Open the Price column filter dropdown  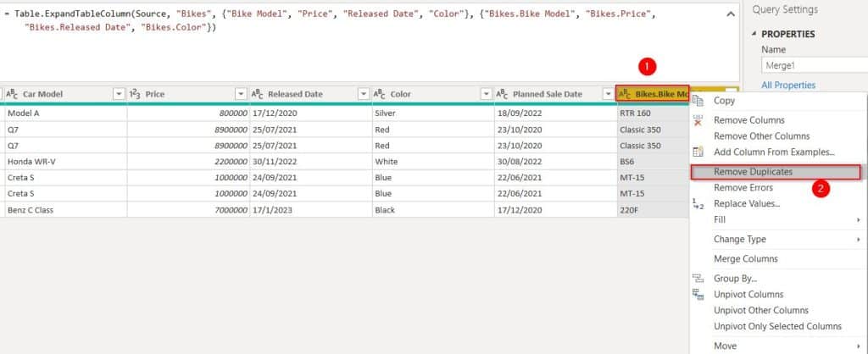tap(241, 94)
